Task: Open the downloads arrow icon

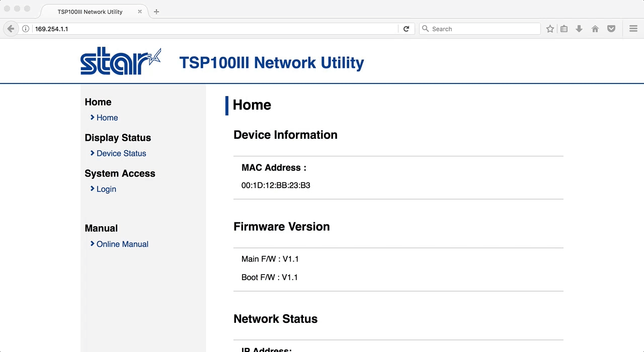Action: tap(579, 29)
